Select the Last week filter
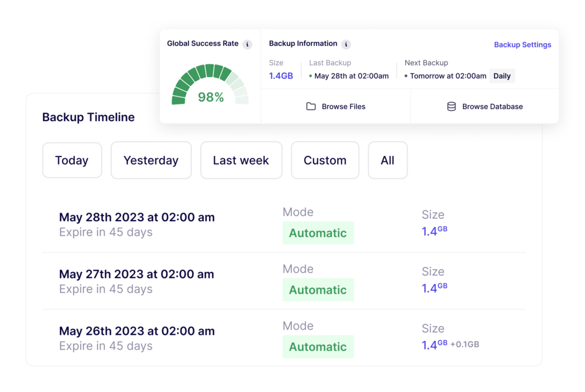 click(241, 160)
